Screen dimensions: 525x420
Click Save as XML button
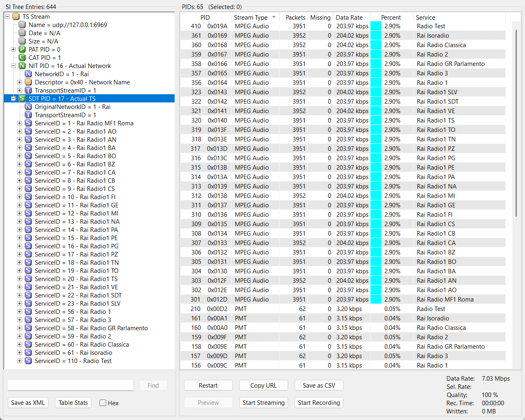(x=28, y=403)
